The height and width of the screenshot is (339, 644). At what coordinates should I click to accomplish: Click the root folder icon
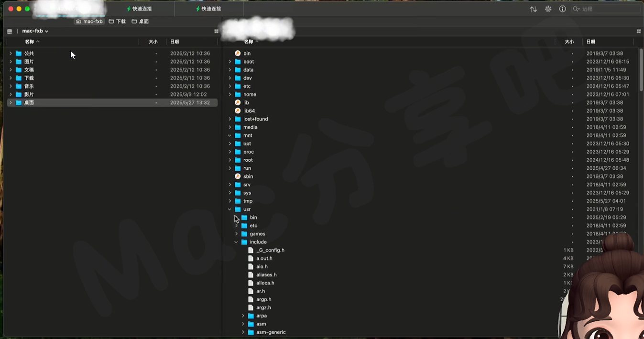coord(238,160)
